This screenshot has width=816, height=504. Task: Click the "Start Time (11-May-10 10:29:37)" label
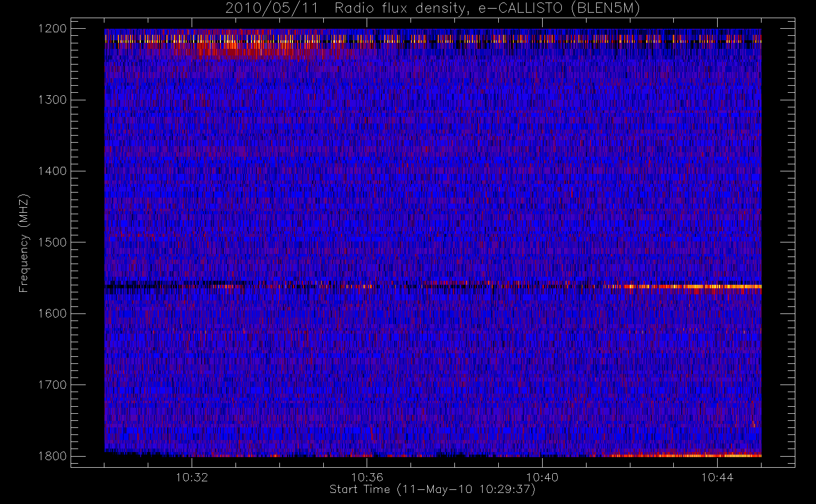(432, 489)
